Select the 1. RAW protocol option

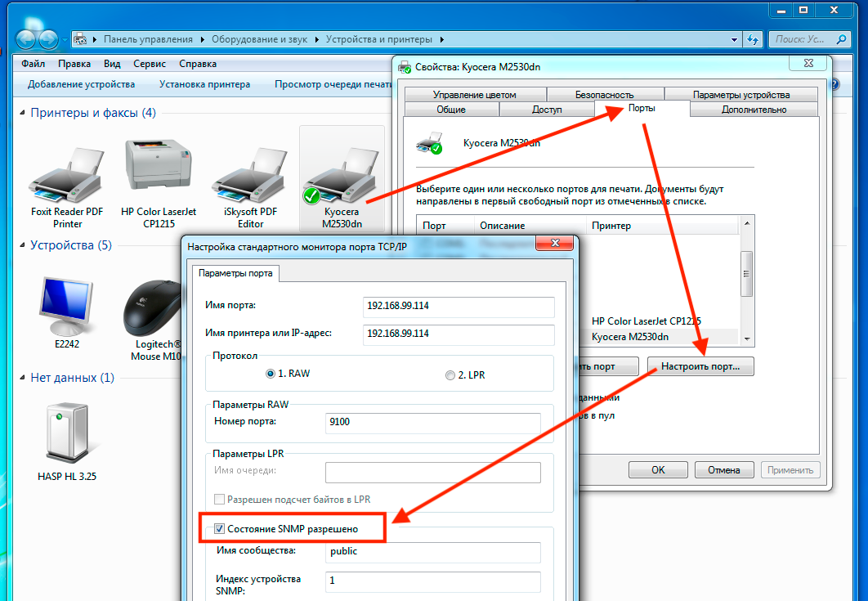[271, 375]
